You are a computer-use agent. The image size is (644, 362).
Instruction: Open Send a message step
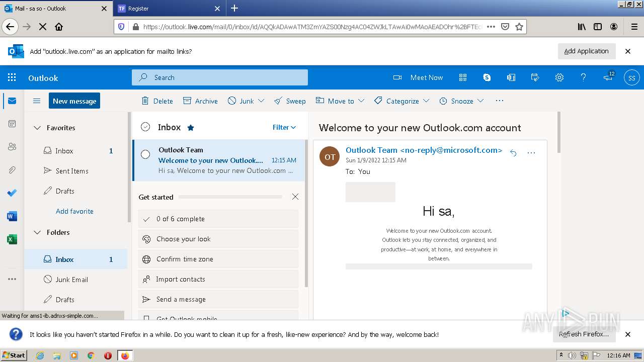click(x=218, y=299)
